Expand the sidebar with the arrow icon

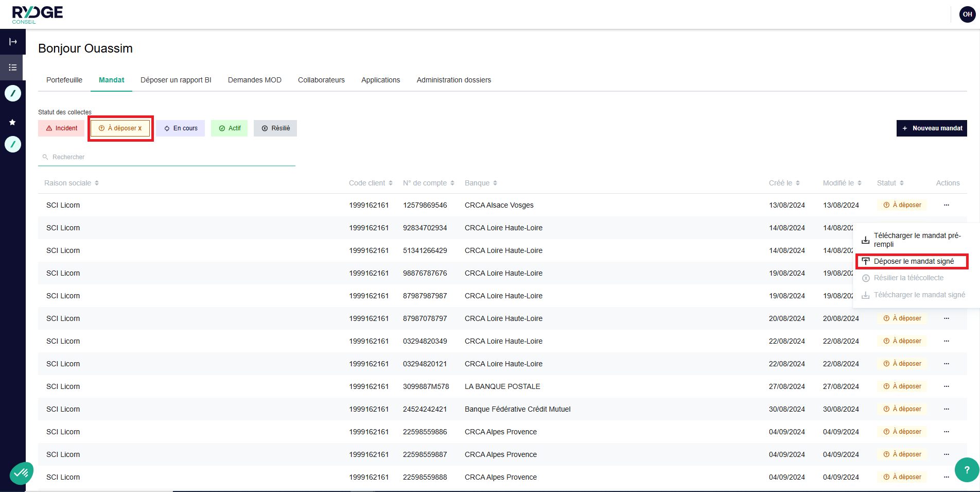(13, 42)
